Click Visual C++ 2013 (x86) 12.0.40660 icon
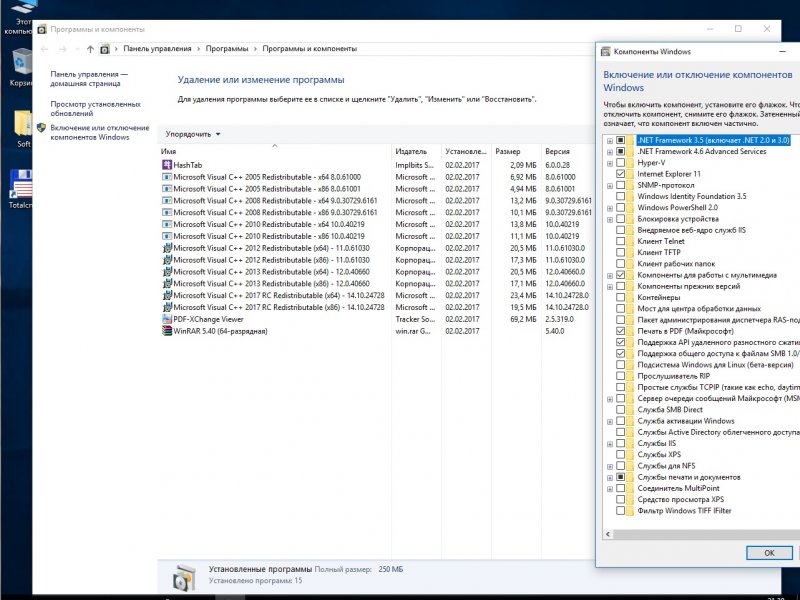 click(x=167, y=283)
